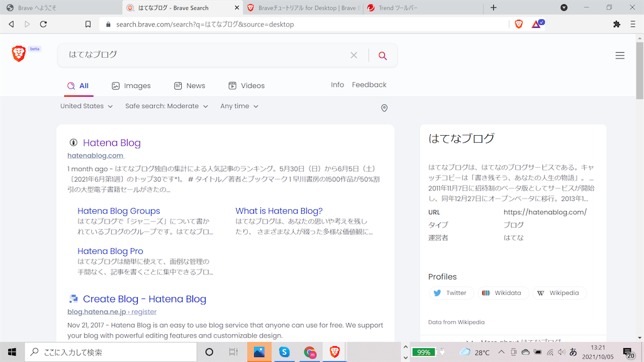Open Hatena Blog Pro sublink
The image size is (644, 362).
coord(110,251)
